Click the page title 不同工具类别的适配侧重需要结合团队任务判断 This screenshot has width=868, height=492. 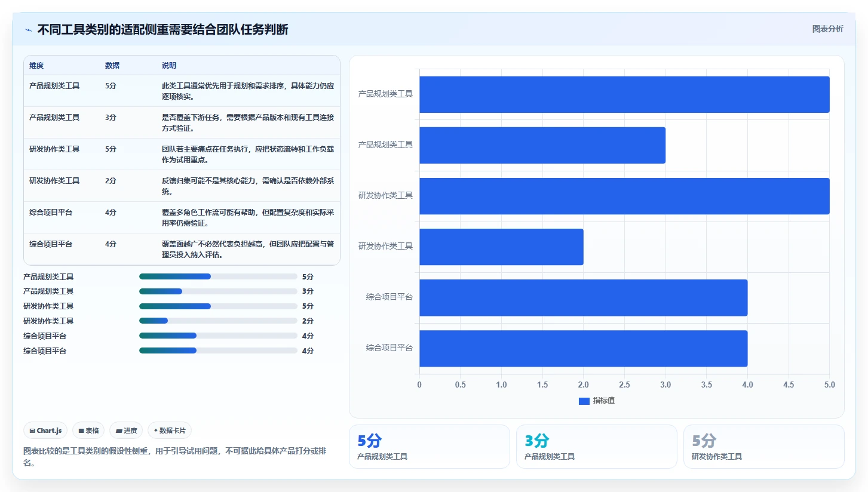(162, 29)
